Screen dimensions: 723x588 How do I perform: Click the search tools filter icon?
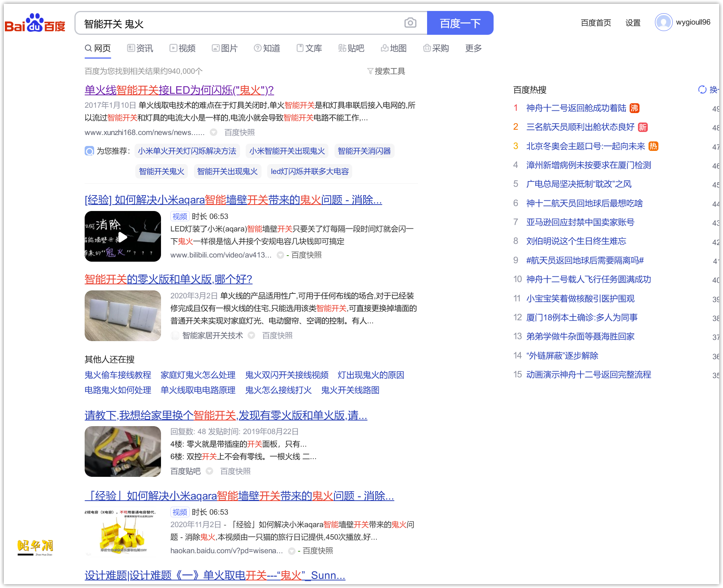point(370,71)
